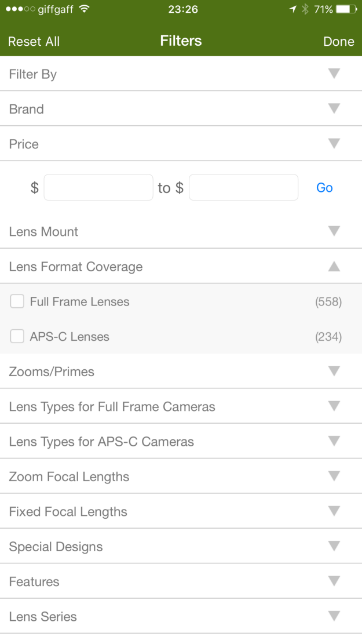Expand the Zoom Focal Lengths arrow
362x644 pixels.
click(x=334, y=476)
